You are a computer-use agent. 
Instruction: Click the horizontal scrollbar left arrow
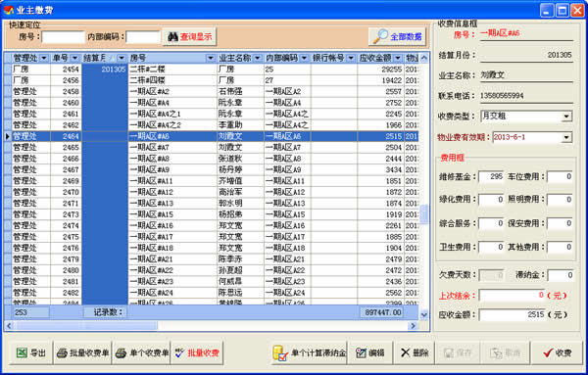9,326
